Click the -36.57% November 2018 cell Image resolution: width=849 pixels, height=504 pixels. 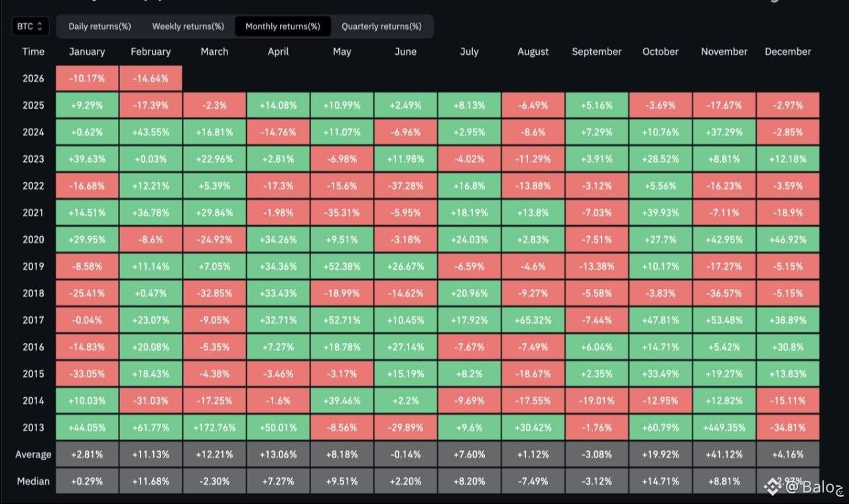click(724, 293)
